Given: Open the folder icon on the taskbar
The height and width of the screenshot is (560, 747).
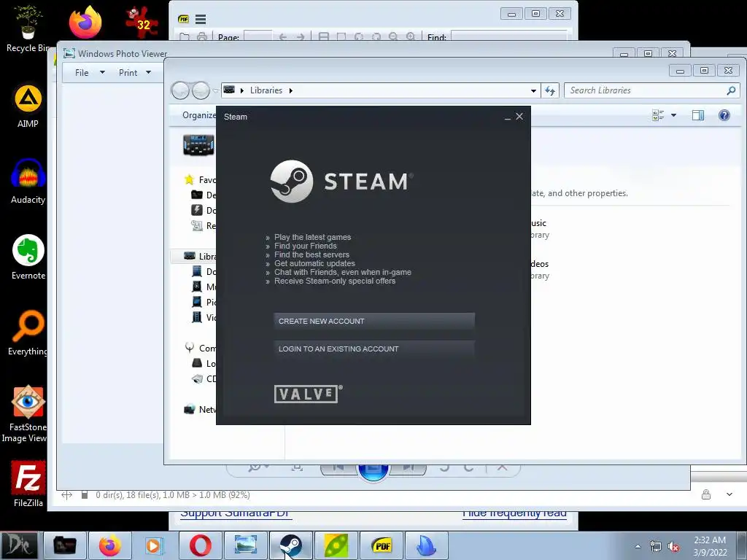Looking at the screenshot, I should click(65, 545).
